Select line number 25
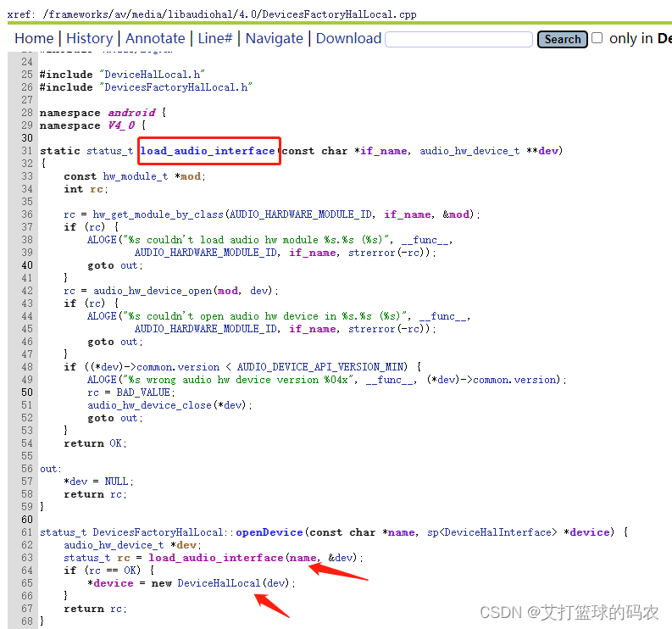The image size is (672, 629). [27, 75]
